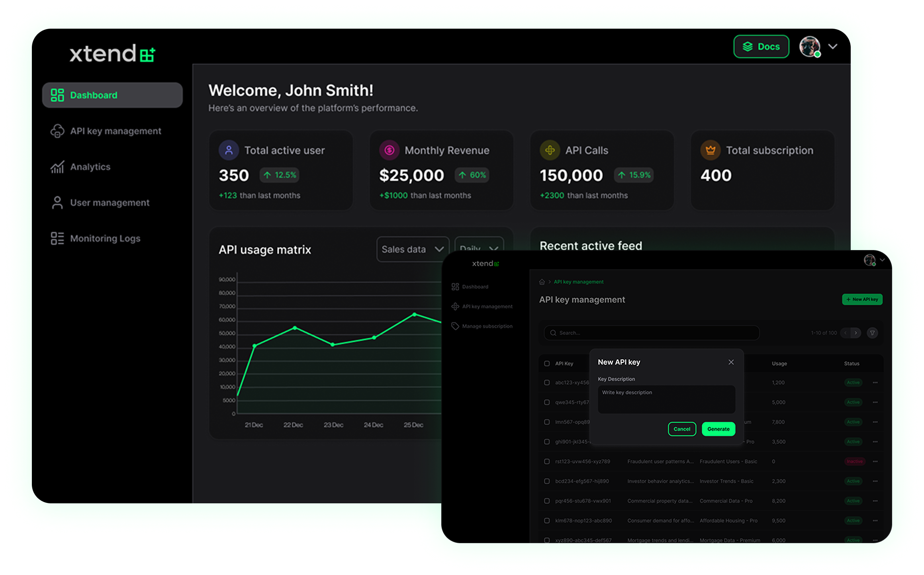This screenshot has height=575, width=924.
Task: Click the User management person icon
Action: tap(57, 203)
